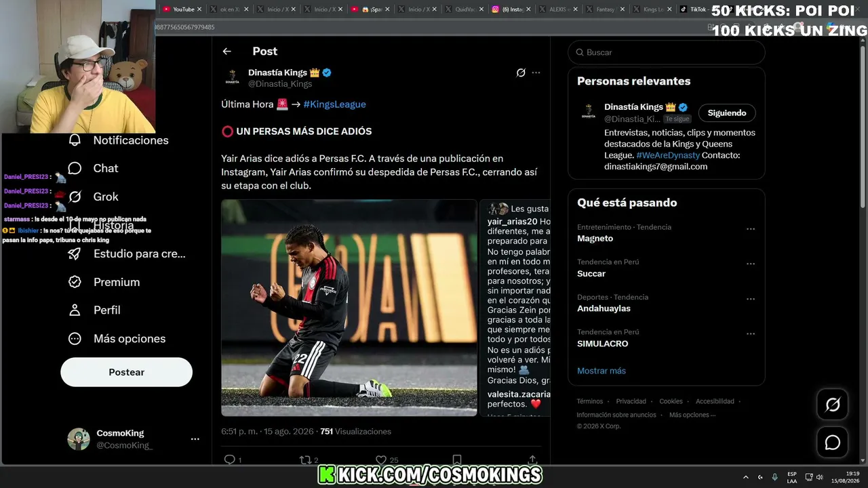The width and height of the screenshot is (868, 488).
Task: Open the #KingsLeague hashtag in the post
Action: 334,104
